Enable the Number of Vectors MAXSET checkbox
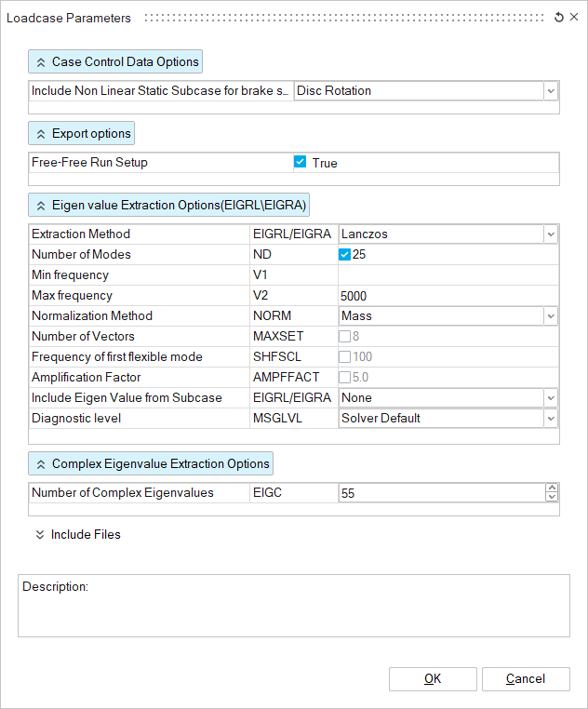The image size is (588, 709). point(345,336)
